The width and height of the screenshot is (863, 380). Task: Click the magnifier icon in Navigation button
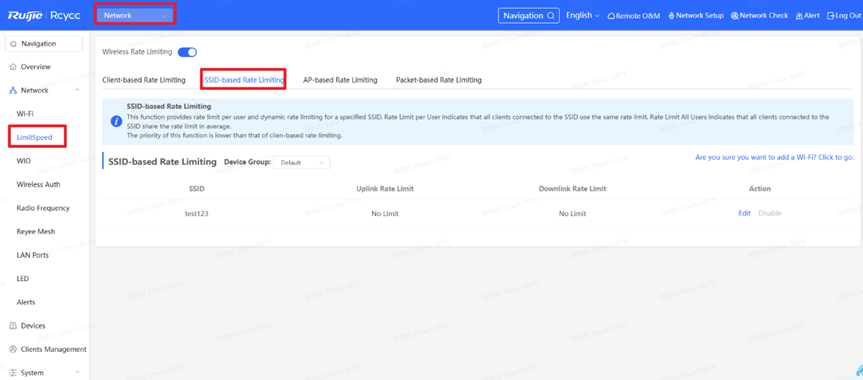coord(551,16)
